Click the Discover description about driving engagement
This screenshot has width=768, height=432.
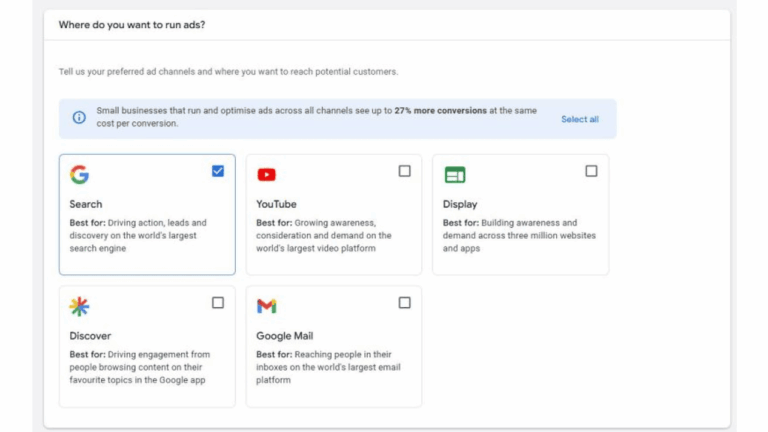click(x=140, y=367)
